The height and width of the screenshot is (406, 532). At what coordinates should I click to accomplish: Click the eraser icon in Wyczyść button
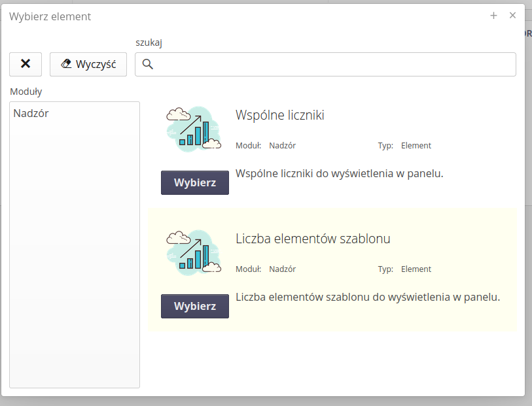[x=66, y=64]
